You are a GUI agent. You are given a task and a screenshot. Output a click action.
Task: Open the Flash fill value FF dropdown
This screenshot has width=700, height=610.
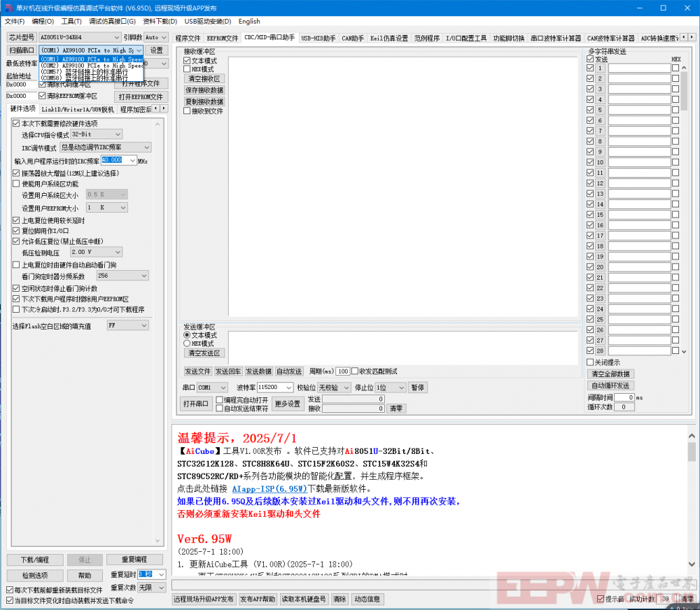144,326
